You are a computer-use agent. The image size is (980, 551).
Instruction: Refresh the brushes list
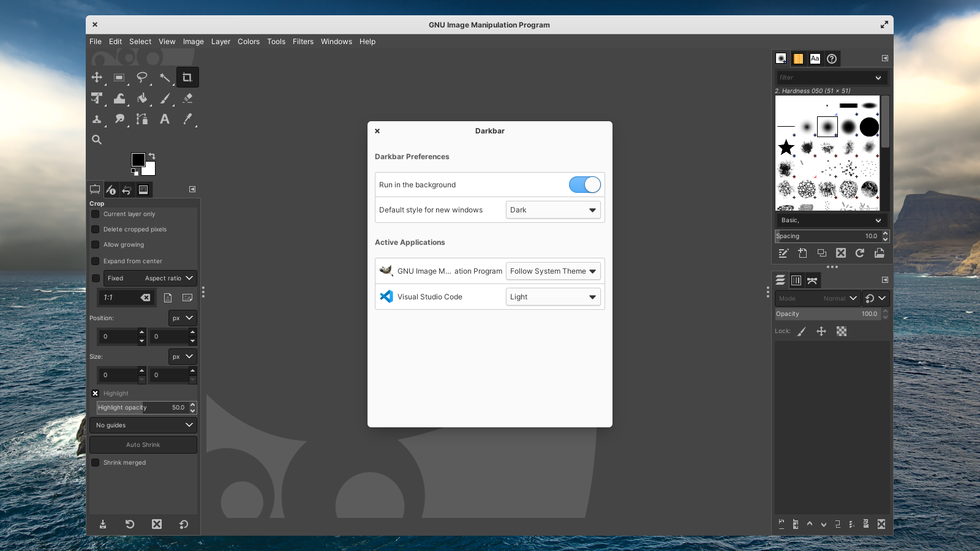(860, 253)
